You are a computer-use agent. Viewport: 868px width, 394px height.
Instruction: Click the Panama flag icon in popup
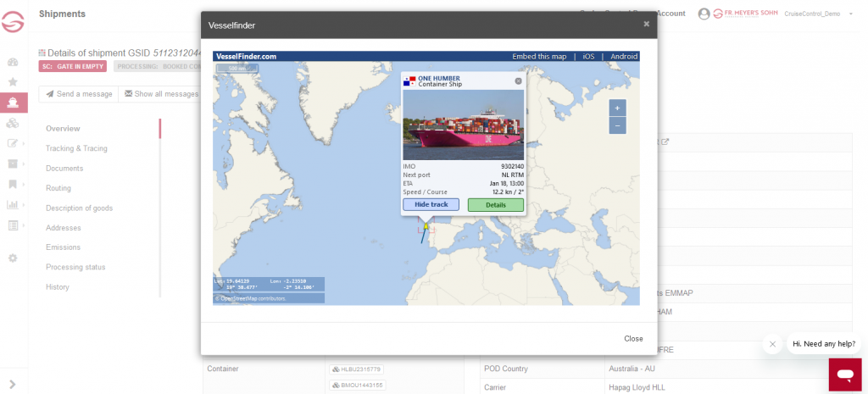(x=409, y=81)
